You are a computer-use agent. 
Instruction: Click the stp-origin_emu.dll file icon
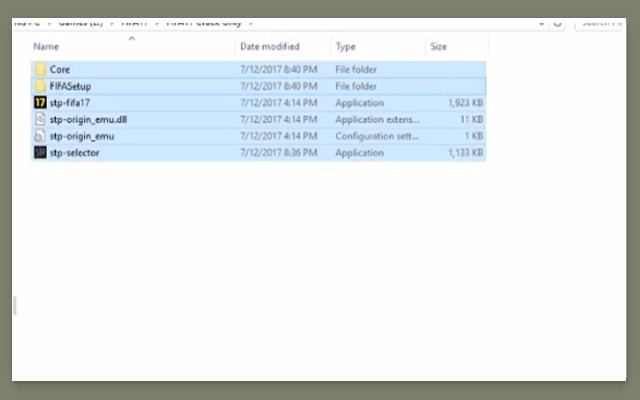coord(40,119)
